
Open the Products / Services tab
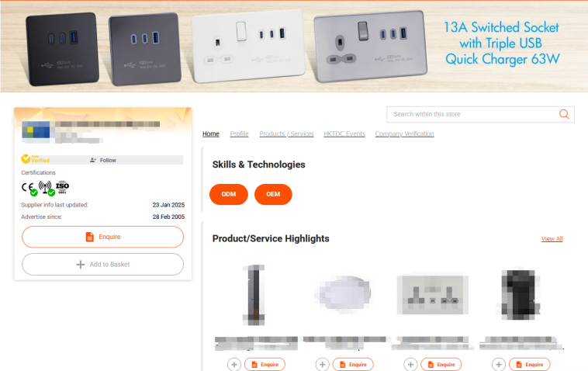click(x=286, y=134)
